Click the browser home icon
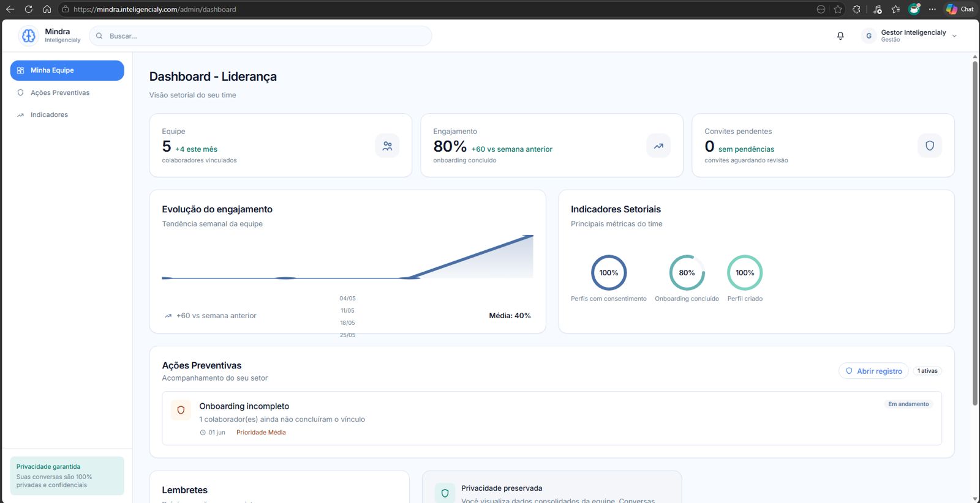The image size is (980, 503). tap(47, 9)
